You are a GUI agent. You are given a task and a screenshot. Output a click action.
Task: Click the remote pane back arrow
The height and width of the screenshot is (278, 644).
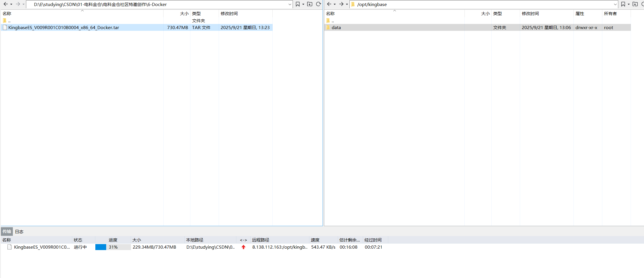pyautogui.click(x=329, y=4)
